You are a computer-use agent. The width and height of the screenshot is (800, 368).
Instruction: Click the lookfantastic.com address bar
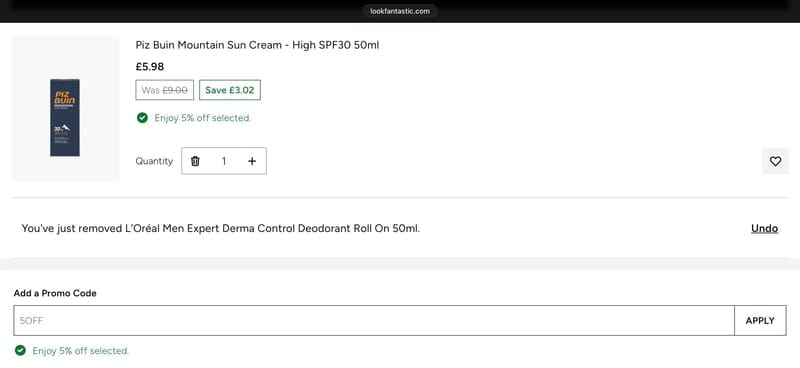[400, 11]
